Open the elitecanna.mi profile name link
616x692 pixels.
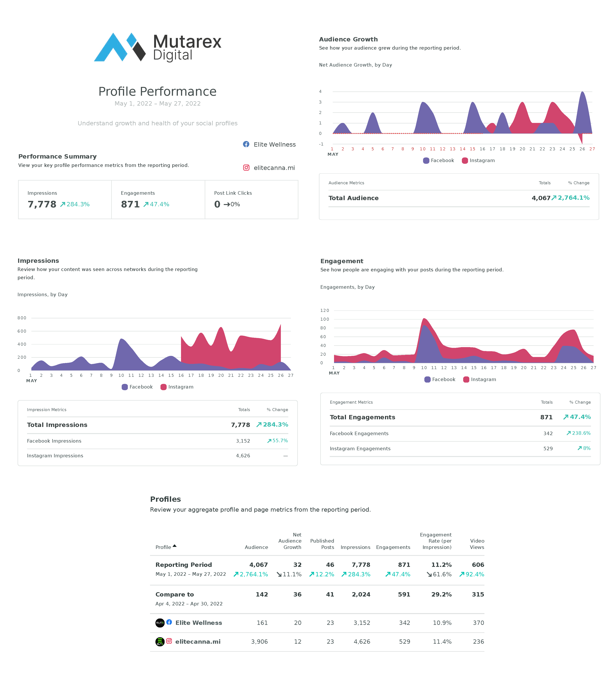(198, 642)
